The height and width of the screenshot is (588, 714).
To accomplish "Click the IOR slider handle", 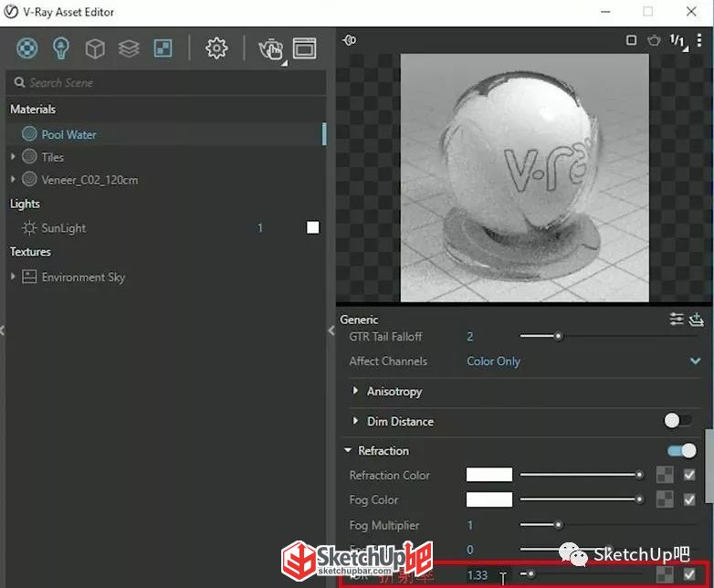I will (531, 574).
